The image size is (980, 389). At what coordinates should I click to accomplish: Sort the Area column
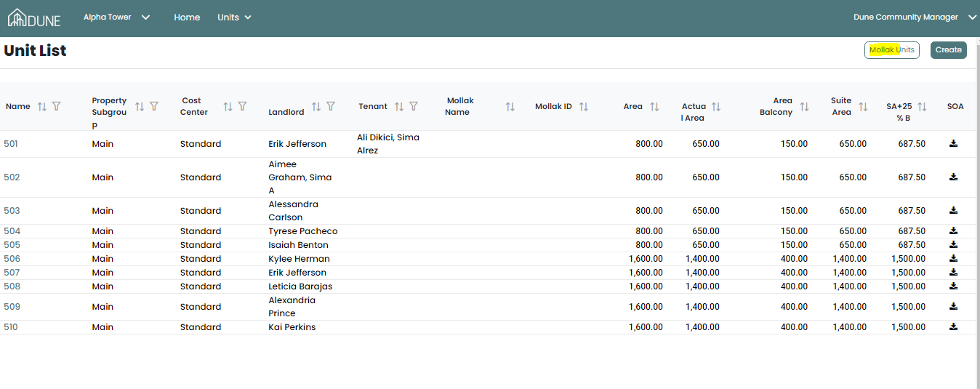[654, 106]
